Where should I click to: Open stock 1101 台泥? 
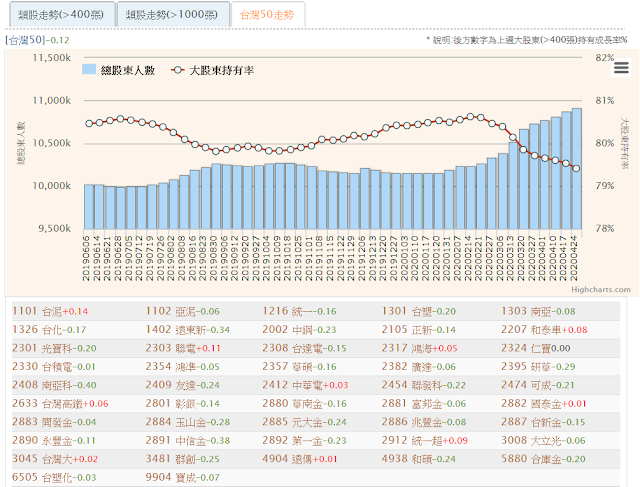37,311
